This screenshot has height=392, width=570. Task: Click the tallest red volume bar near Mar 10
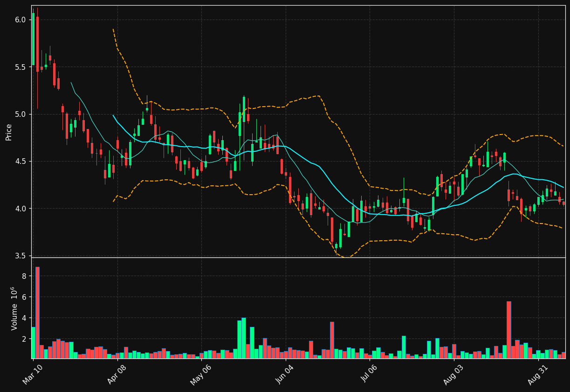[x=37, y=312]
